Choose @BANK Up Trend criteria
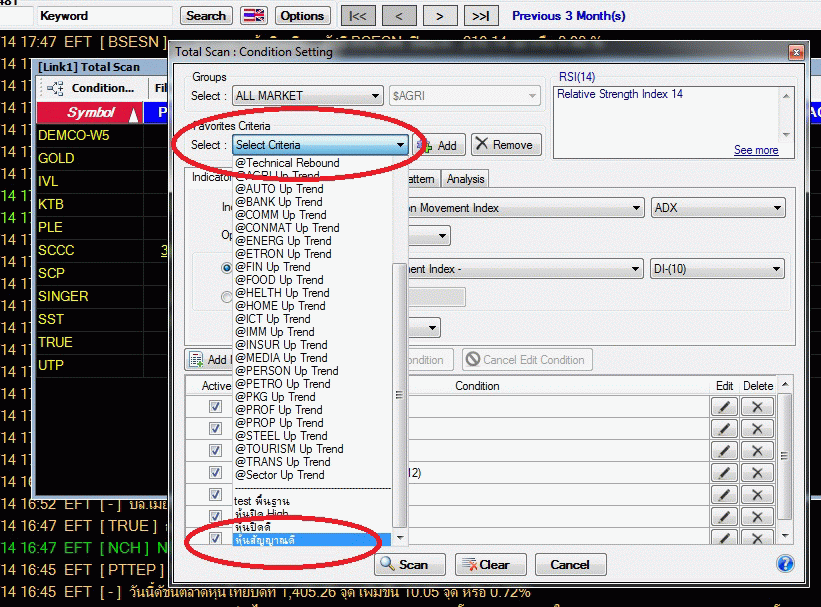Image resolution: width=821 pixels, height=607 pixels. tap(279, 202)
